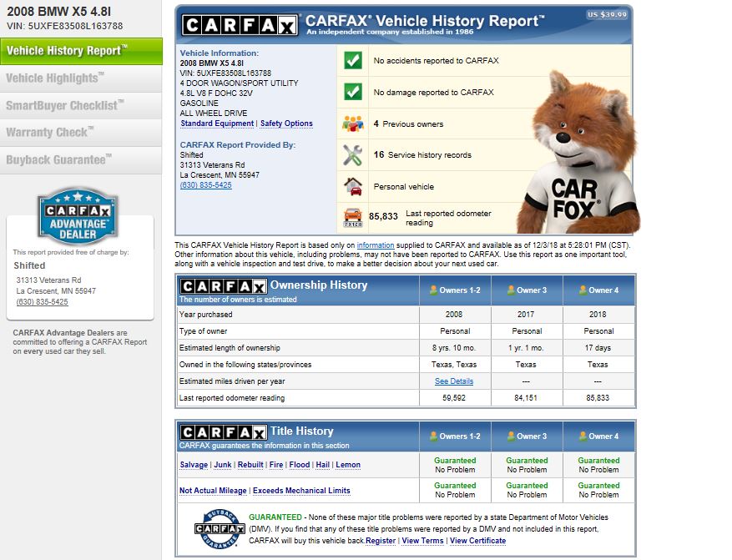732x560 pixels.
Task: Click '4 Previous owners' text
Action: (408, 124)
